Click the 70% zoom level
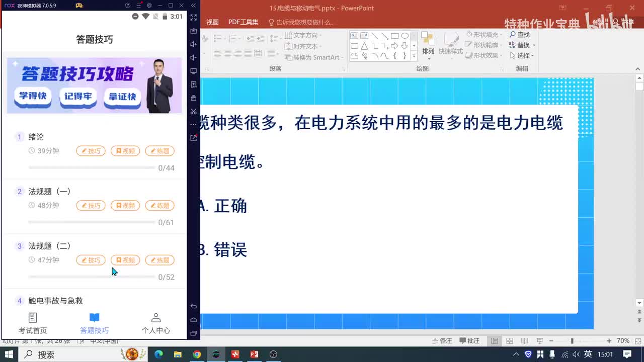This screenshot has width=644, height=362. click(623, 341)
